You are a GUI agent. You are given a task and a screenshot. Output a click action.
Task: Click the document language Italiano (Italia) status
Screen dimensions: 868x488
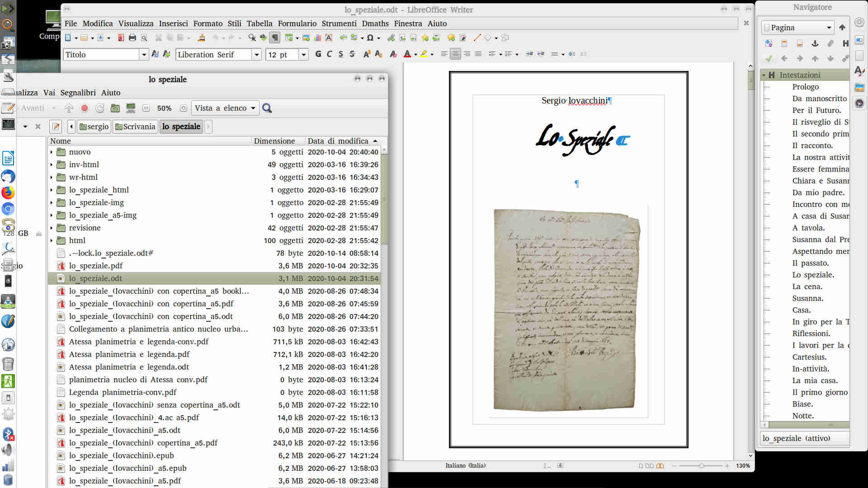tap(465, 465)
